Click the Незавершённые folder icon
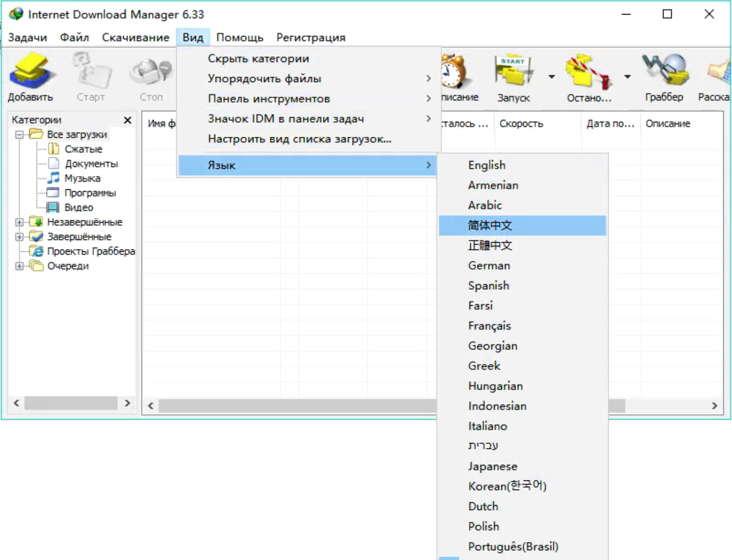This screenshot has height=560, width=732. [36, 222]
